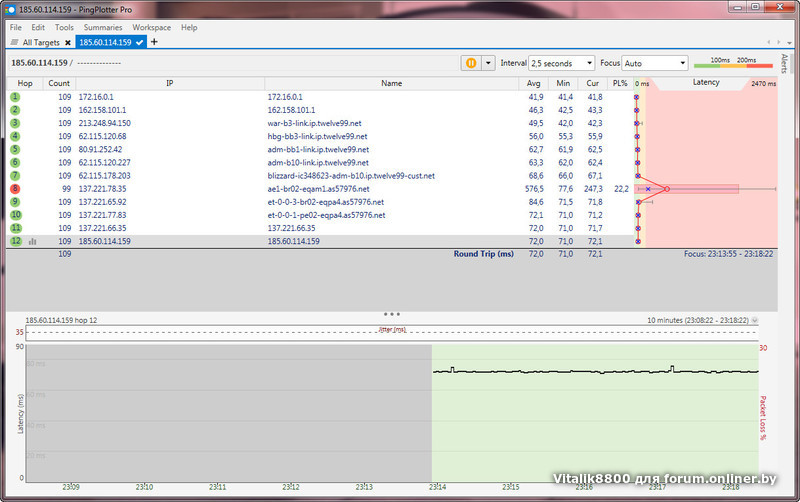The image size is (800, 502).
Task: Select IP 172.16.0.1 in hop 1
Action: tap(96, 97)
